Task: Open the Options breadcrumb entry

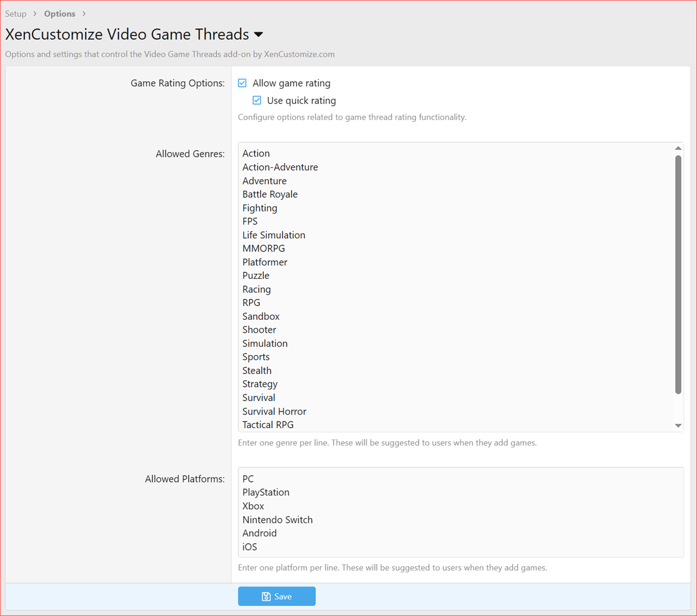Action: click(59, 13)
